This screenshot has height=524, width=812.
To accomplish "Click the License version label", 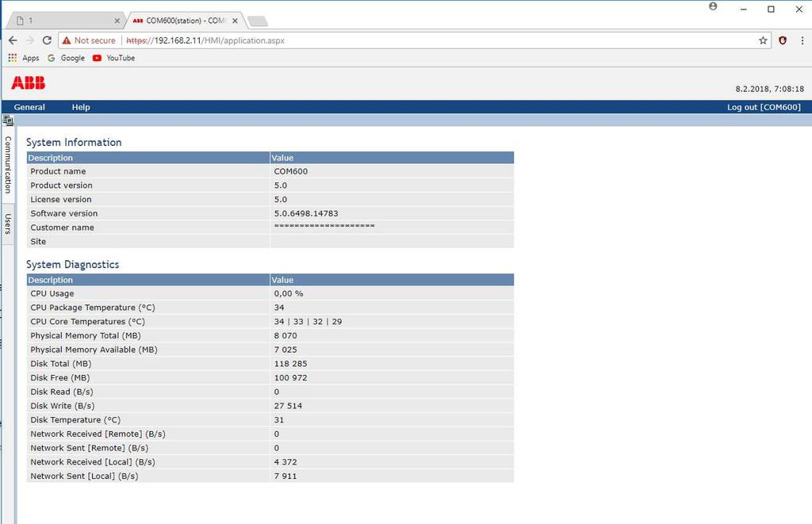I will (60, 199).
